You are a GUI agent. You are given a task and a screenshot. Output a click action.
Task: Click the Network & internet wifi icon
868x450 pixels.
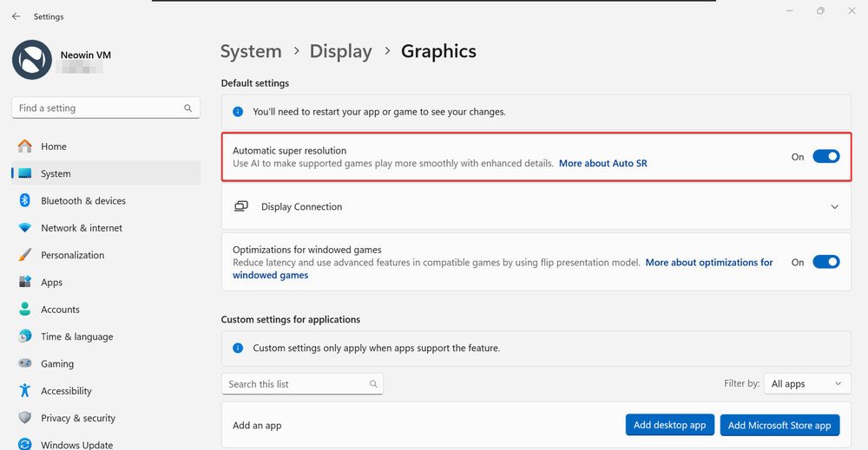pos(25,228)
